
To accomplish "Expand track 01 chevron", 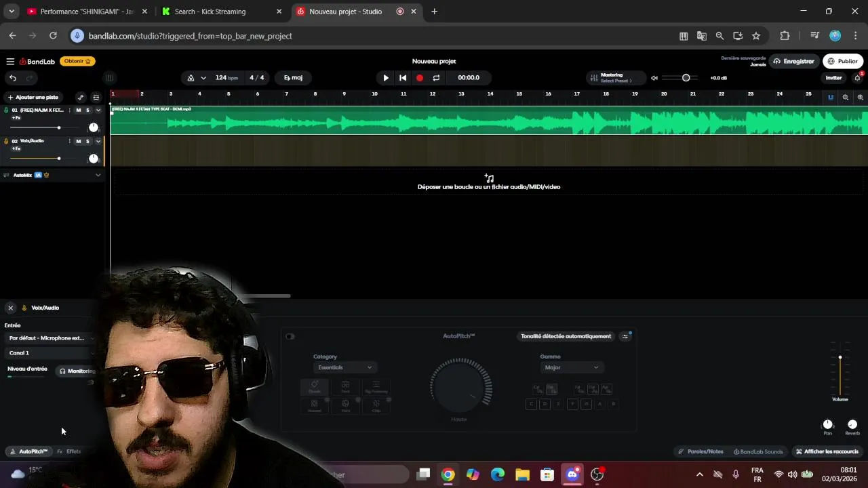I will tap(98, 110).
